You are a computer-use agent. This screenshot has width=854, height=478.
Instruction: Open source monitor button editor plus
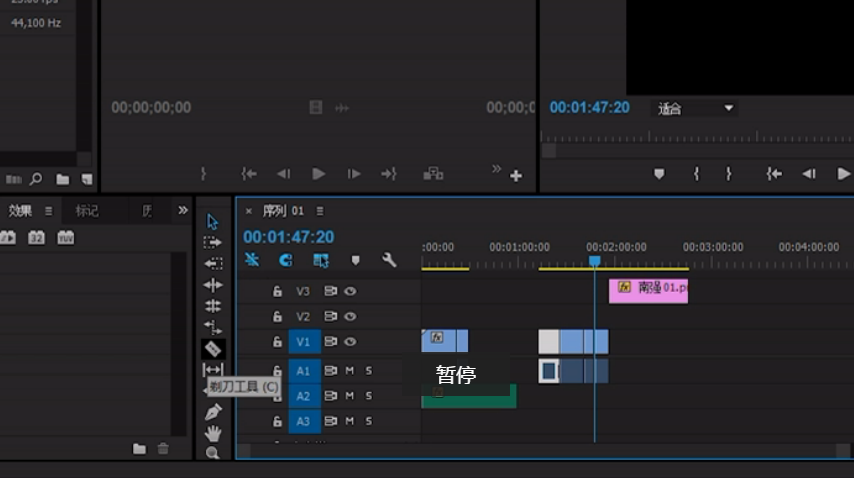tap(516, 176)
